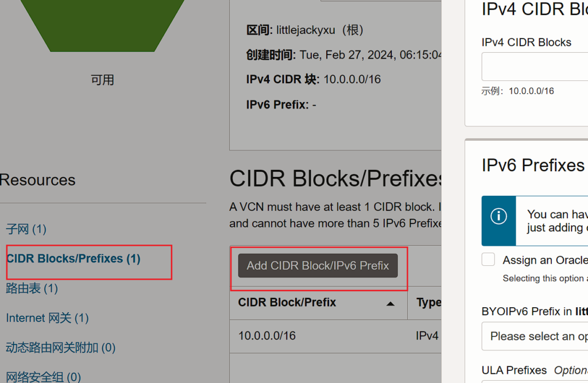
Task: Focus the IPv4 CIDR Blocks input field
Action: pos(535,67)
